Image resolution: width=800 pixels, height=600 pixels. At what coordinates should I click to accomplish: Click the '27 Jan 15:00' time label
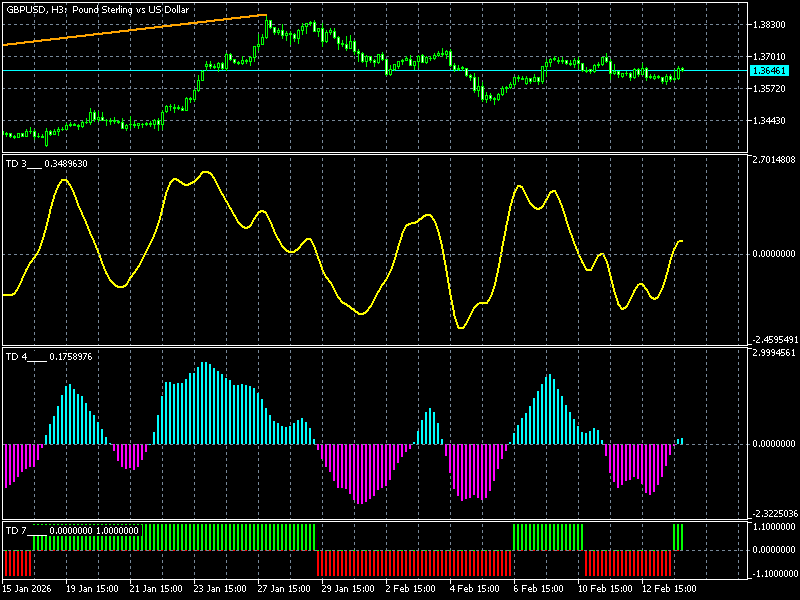284,588
